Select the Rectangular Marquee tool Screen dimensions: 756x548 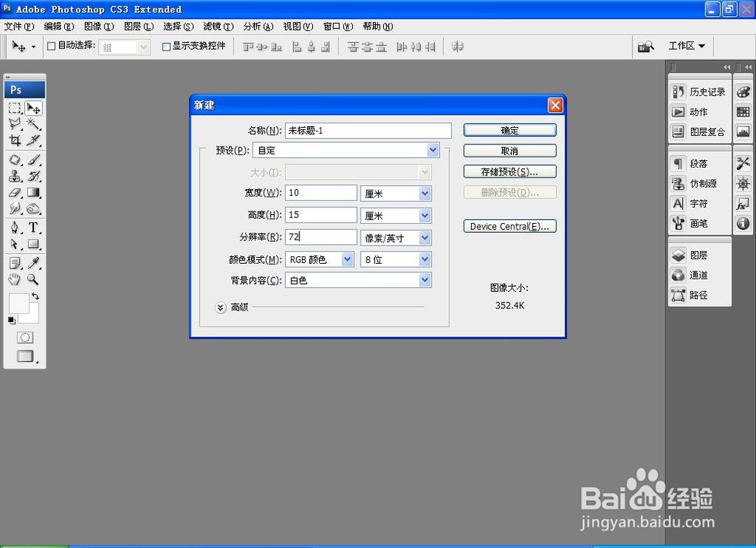(15, 108)
